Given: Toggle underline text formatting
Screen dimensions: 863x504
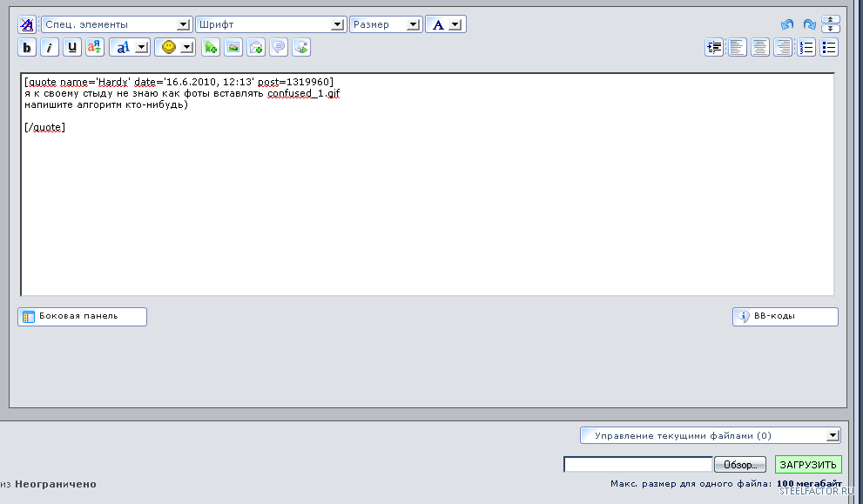Looking at the screenshot, I should pyautogui.click(x=72, y=48).
